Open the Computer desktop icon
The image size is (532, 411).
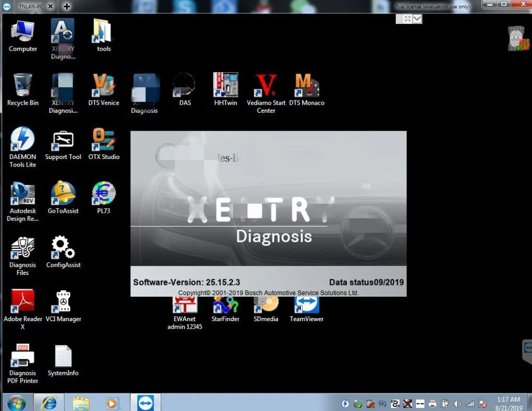[x=23, y=36]
